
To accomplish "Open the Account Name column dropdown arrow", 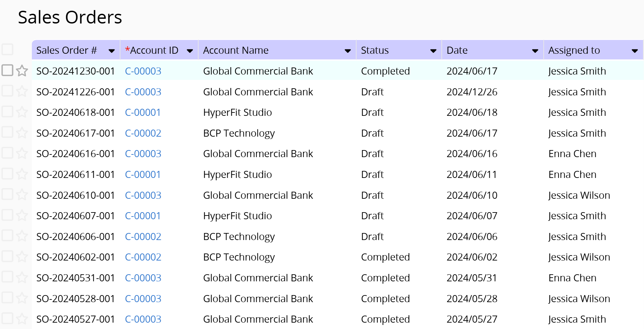I will [x=348, y=51].
